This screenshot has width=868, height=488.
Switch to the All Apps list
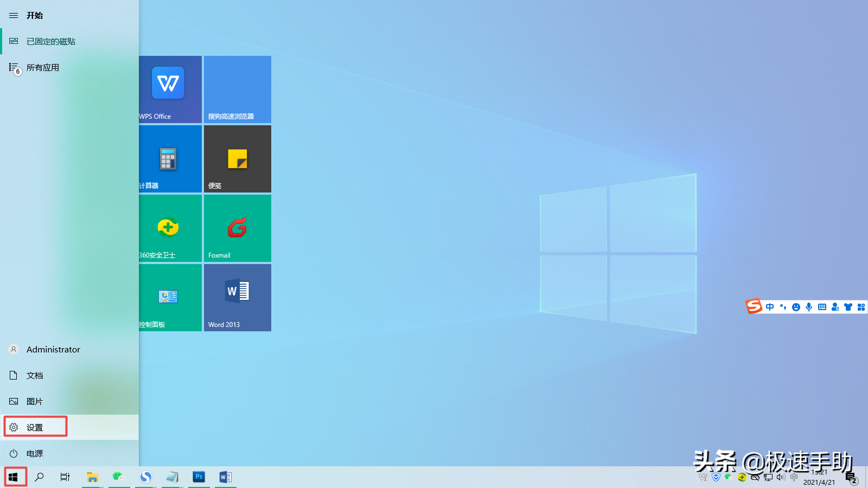coord(69,68)
